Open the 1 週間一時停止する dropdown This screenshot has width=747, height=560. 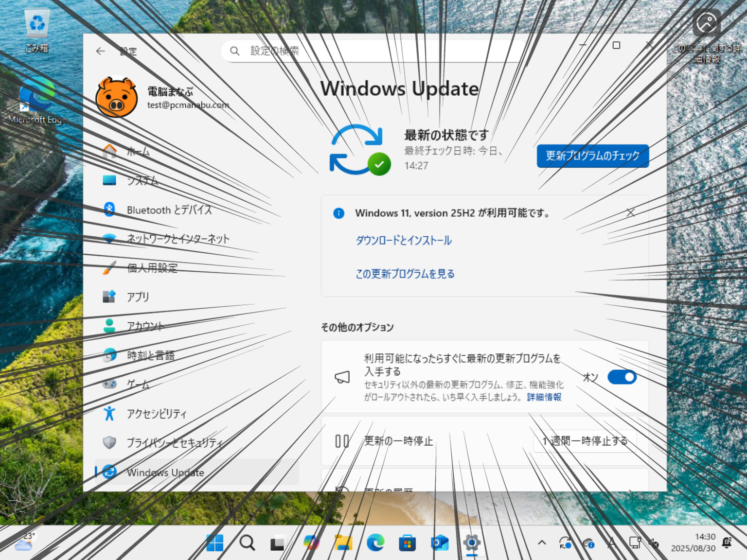[585, 441]
